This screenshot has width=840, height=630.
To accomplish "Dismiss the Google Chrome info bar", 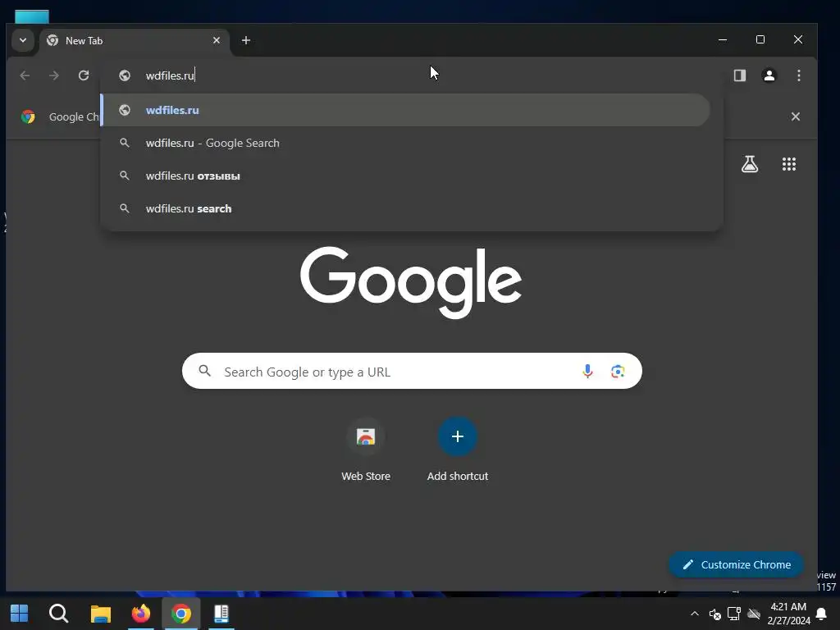I will 796,116.
